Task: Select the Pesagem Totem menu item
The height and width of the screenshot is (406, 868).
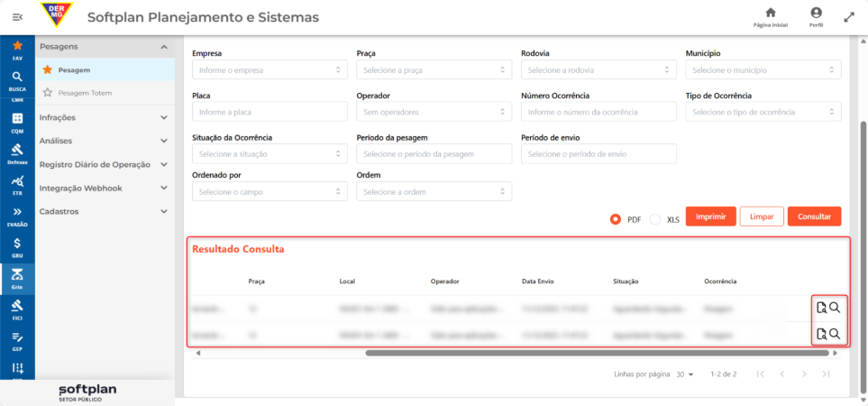Action: pyautogui.click(x=105, y=93)
